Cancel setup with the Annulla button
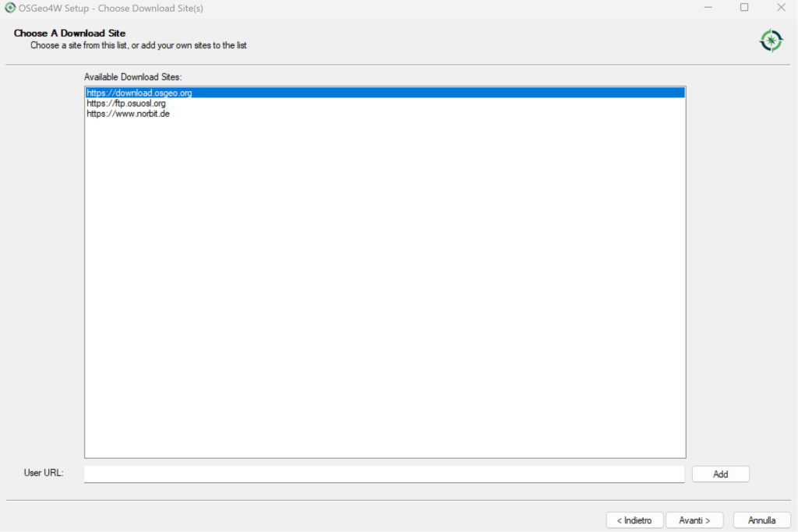The image size is (798, 532). point(761,520)
